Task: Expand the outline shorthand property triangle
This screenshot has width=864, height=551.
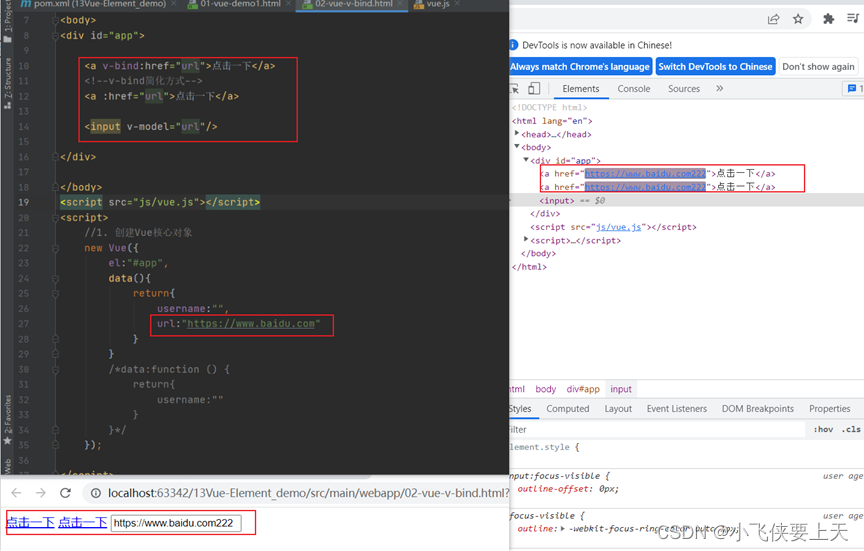Action: tap(563, 529)
